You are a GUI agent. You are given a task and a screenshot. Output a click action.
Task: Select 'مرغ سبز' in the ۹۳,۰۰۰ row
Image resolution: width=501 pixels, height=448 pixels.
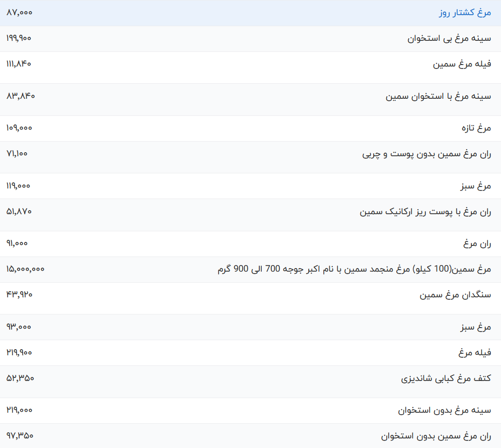(x=476, y=327)
